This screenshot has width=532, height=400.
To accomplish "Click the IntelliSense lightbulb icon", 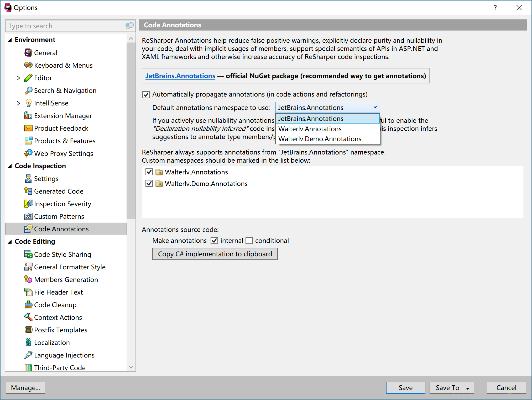I will 28,103.
